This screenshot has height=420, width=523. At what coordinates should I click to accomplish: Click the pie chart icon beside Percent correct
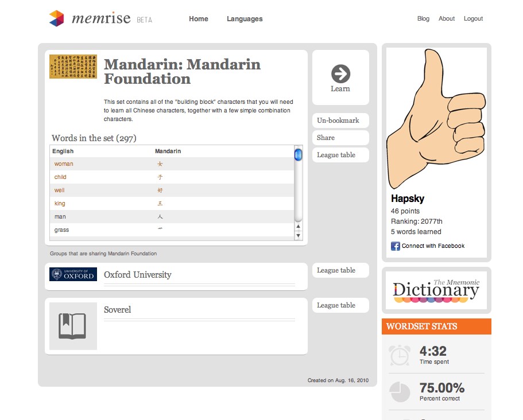tap(400, 392)
